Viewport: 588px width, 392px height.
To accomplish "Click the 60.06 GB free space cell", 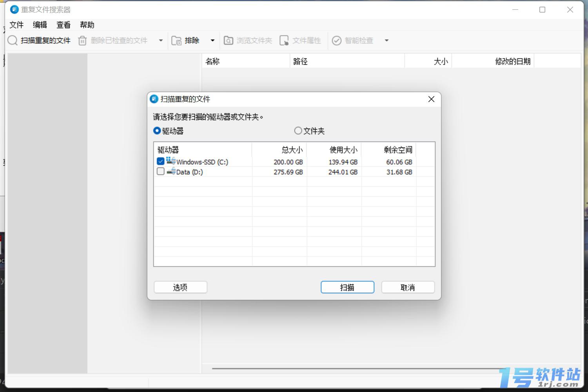I will [399, 162].
